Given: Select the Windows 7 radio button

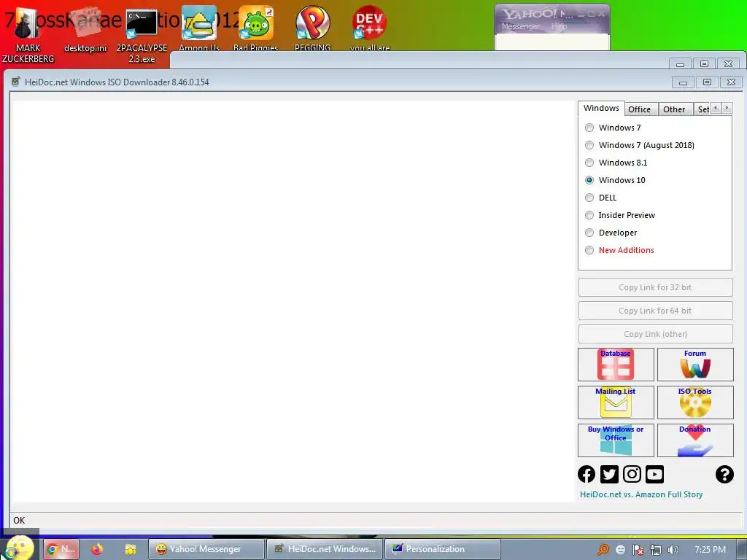Looking at the screenshot, I should point(589,128).
